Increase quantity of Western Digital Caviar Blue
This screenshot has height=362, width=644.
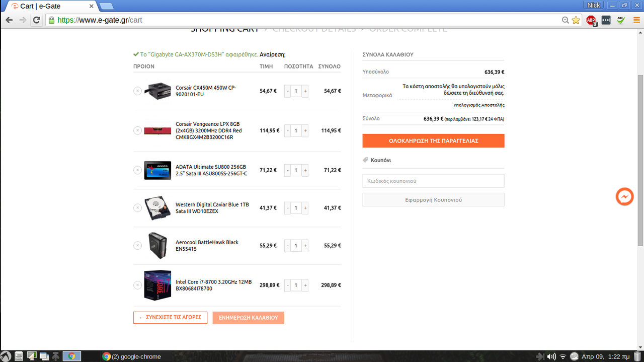[x=305, y=208]
